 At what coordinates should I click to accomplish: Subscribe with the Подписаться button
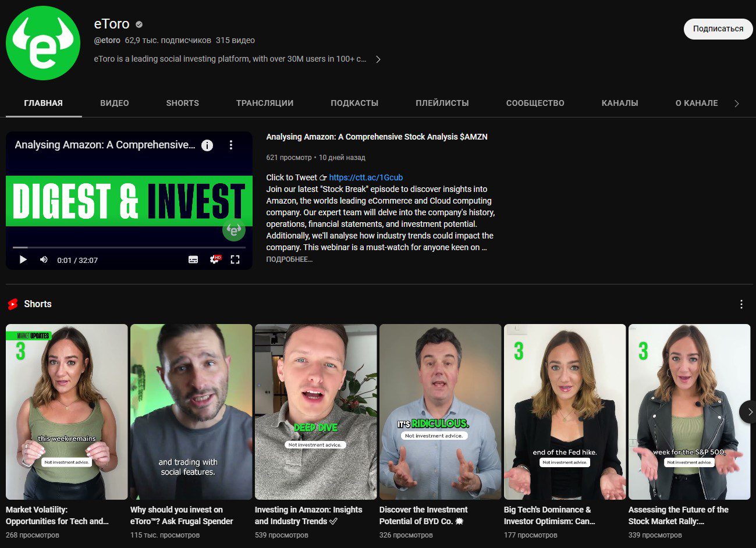[x=718, y=29]
